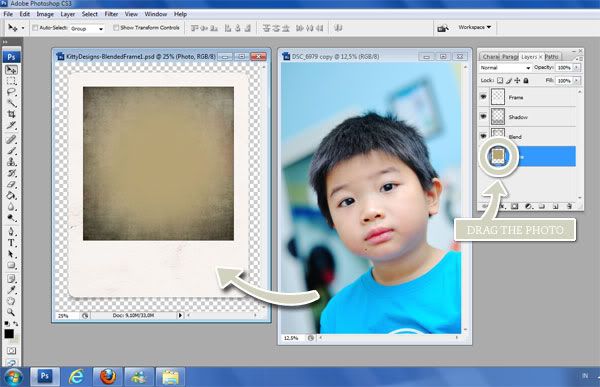
Task: Open the Normal blend mode dropdown
Action: coord(505,68)
